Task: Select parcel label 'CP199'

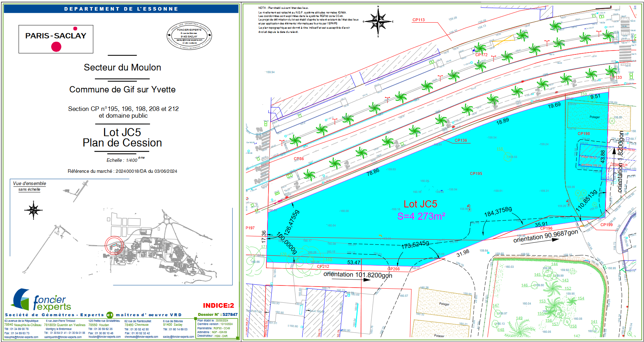Action: [x=607, y=225]
